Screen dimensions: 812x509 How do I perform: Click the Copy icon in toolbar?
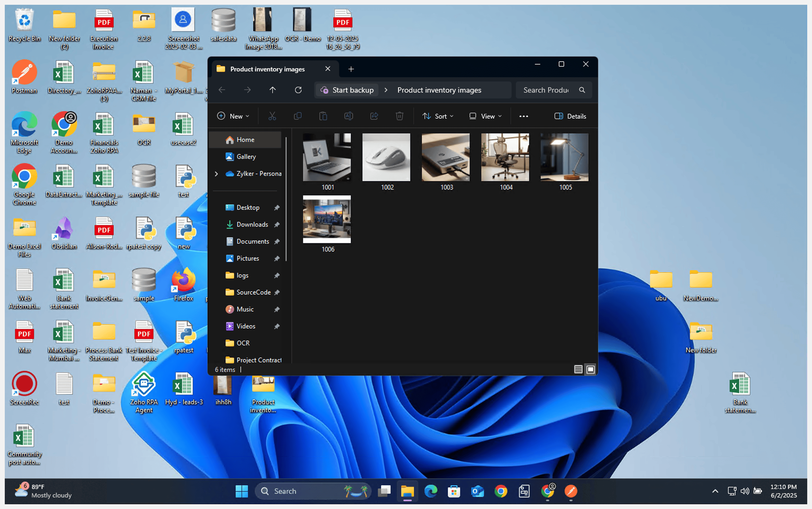tap(297, 116)
